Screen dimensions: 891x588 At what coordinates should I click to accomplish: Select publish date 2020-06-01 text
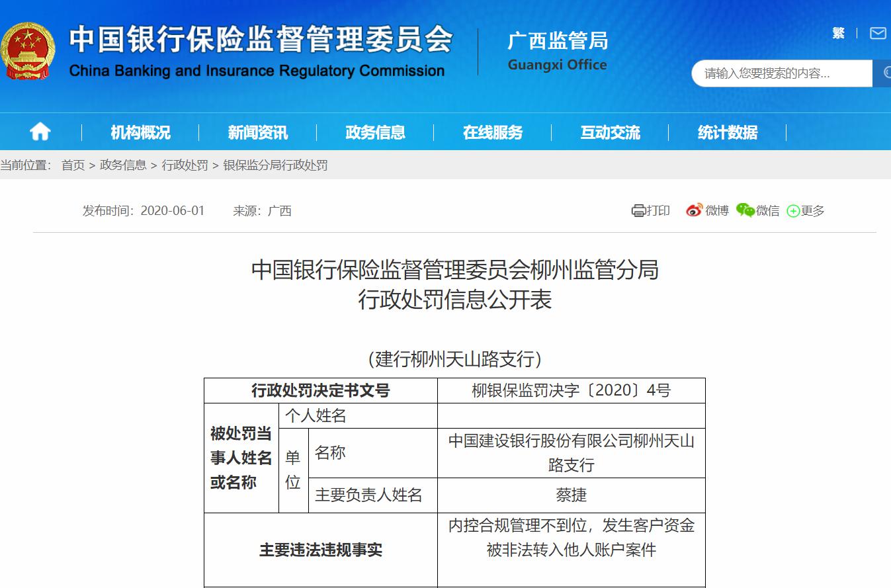pyautogui.click(x=173, y=210)
